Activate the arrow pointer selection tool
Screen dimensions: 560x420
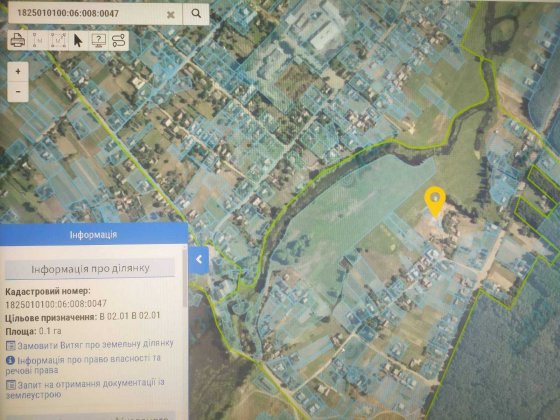[78, 40]
